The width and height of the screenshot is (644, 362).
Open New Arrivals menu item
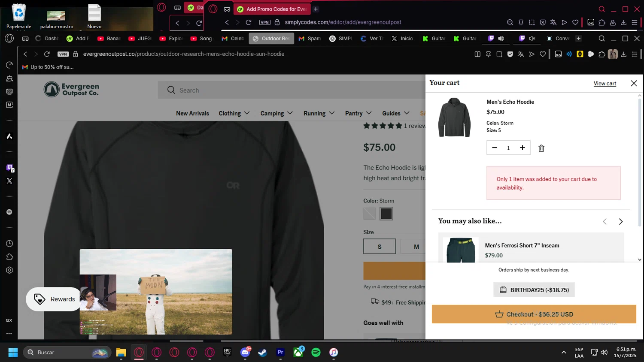pos(192,113)
